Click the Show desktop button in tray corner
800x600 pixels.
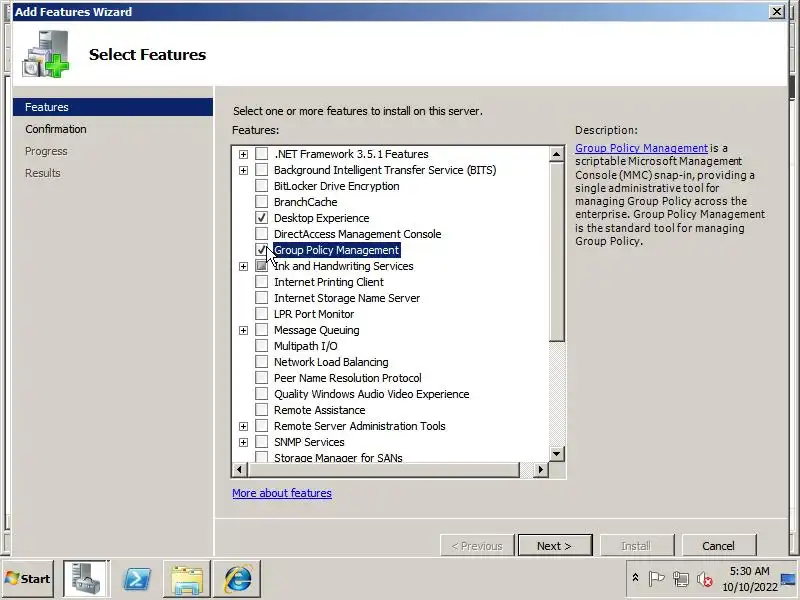tap(789, 579)
